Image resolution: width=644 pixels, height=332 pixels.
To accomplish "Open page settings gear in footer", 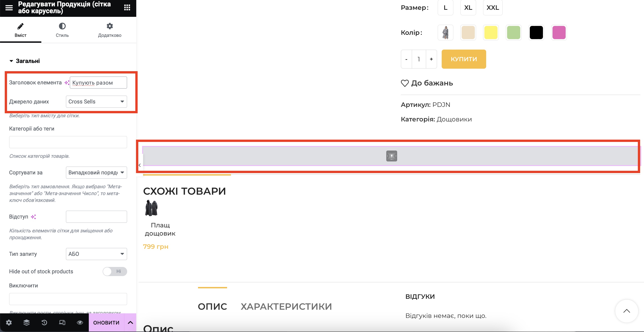I will [x=9, y=322].
